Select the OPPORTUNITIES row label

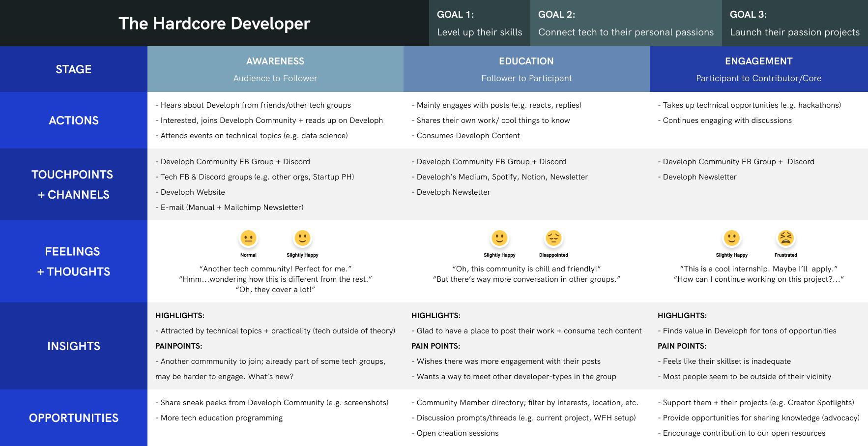74,418
